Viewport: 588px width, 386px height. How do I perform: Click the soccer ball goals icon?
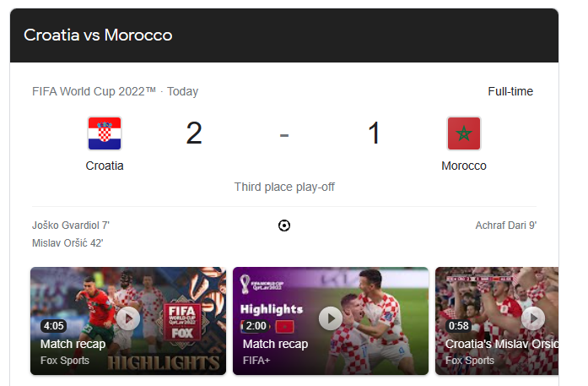tap(284, 226)
